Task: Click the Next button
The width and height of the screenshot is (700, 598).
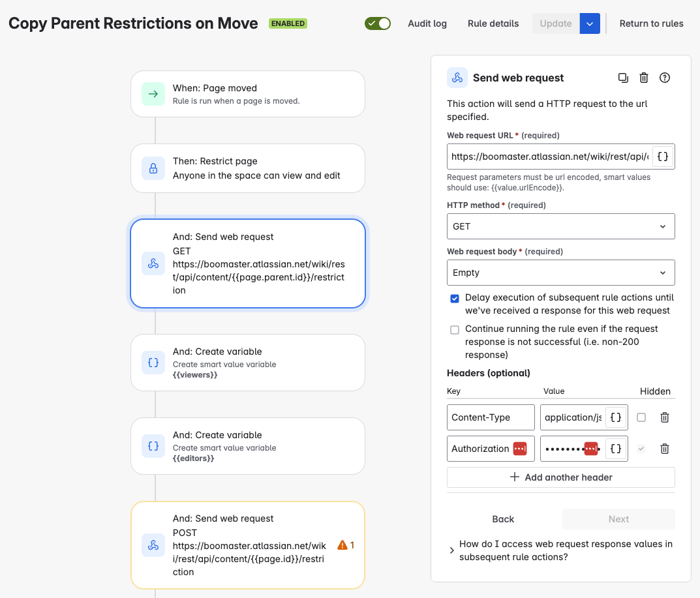Action: click(x=618, y=519)
